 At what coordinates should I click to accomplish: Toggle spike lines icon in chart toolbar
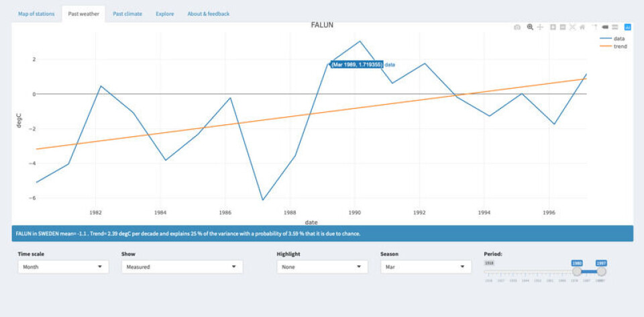pyautogui.click(x=594, y=28)
